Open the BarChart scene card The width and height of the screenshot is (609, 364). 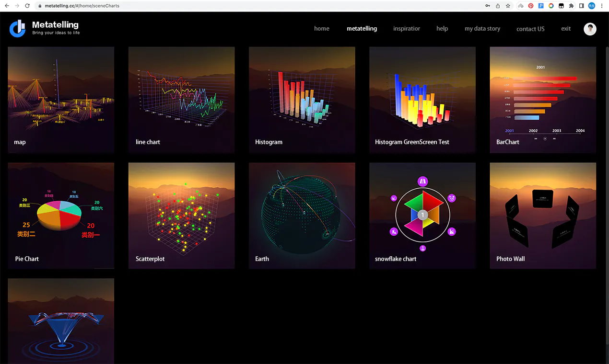pos(543,100)
